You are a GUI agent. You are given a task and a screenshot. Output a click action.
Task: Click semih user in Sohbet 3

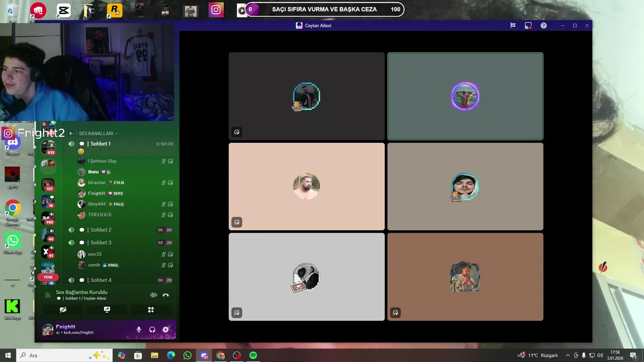[x=126, y=265]
